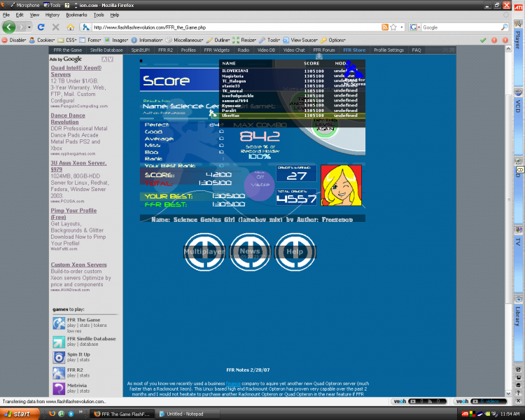The width and height of the screenshot is (525, 420).
Task: Open the back-history dropdown arrow
Action: click(x=29, y=27)
